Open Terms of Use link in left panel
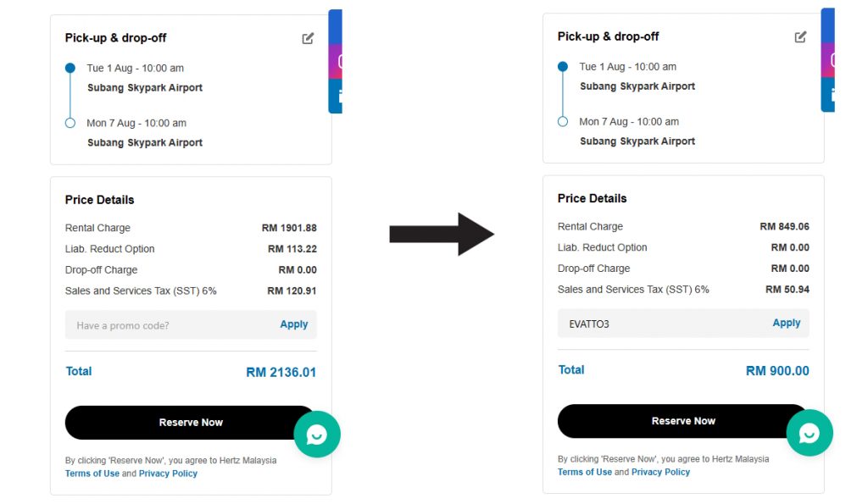 click(92, 474)
